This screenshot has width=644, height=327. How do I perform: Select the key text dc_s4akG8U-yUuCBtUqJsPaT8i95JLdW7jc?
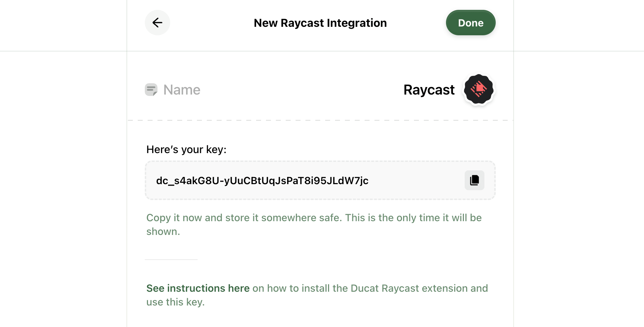[262, 181]
